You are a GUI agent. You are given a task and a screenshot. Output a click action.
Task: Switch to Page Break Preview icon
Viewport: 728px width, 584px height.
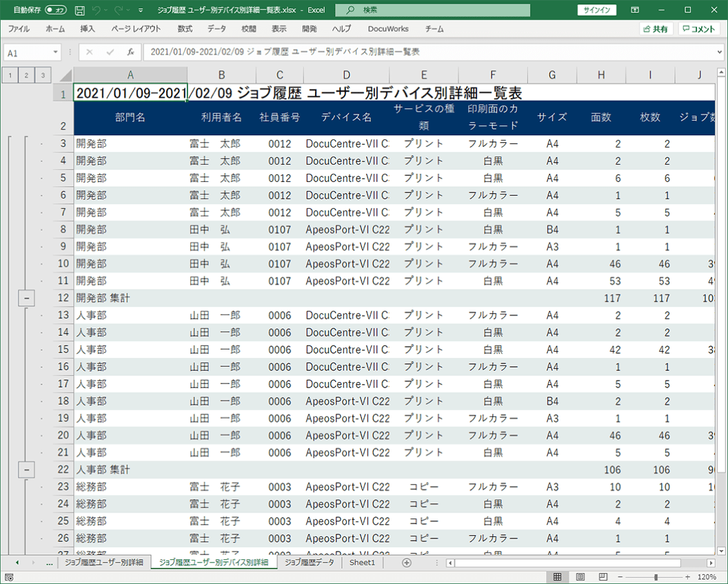pos(603,576)
